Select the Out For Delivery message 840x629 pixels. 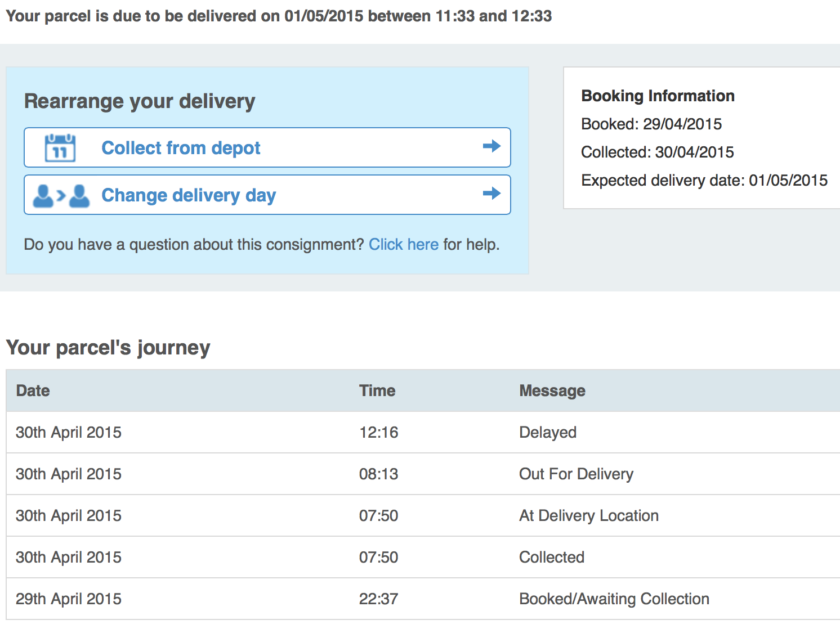576,474
